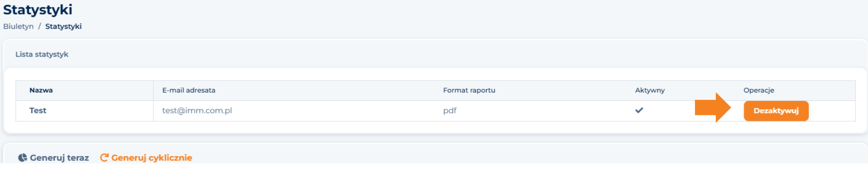Click the checkmark in the Aktywny column

coord(639,110)
